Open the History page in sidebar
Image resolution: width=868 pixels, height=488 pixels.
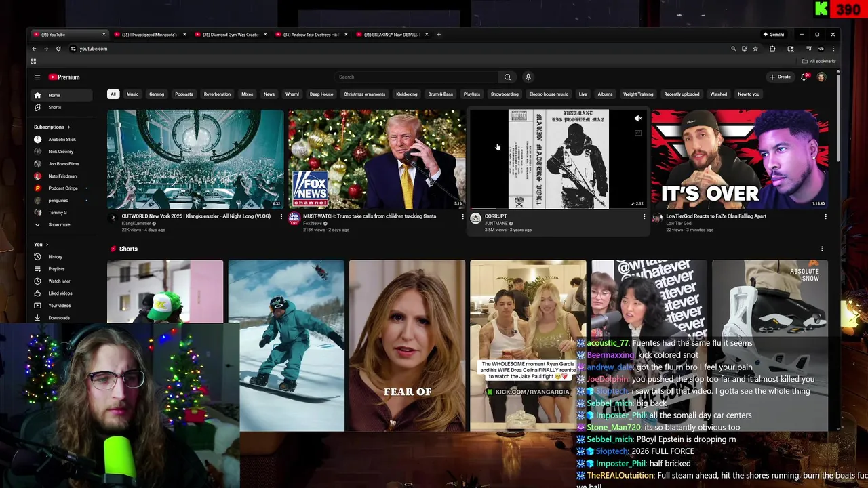pyautogui.click(x=61, y=257)
